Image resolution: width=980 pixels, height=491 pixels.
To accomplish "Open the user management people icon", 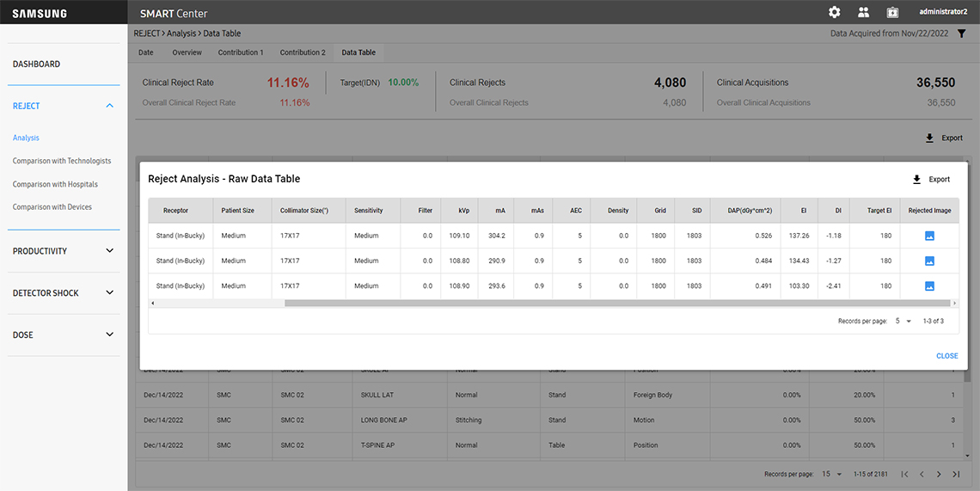I will point(863,12).
